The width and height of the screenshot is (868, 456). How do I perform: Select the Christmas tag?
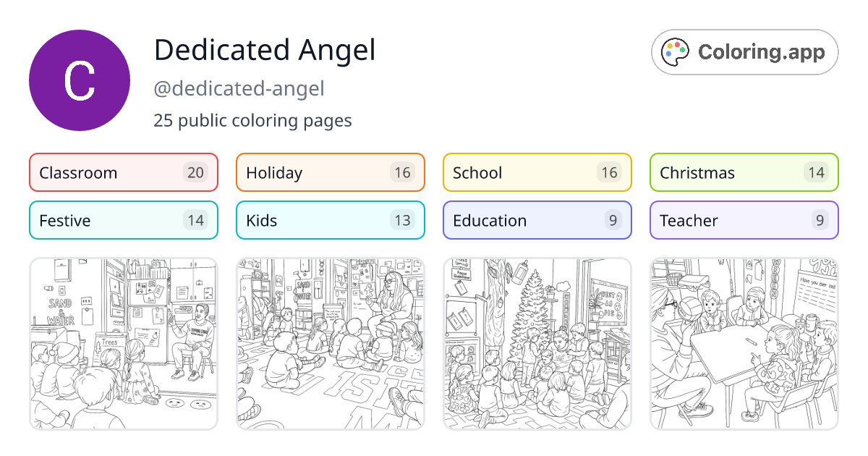pos(744,172)
